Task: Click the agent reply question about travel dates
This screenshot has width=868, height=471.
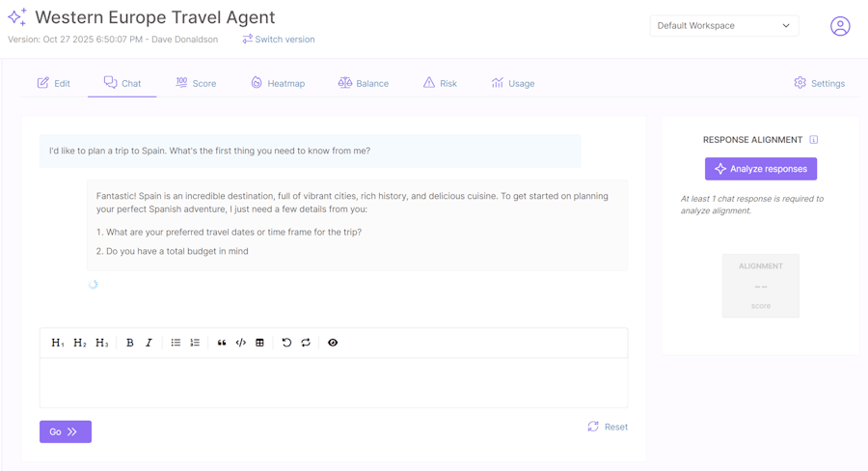Action: (229, 233)
